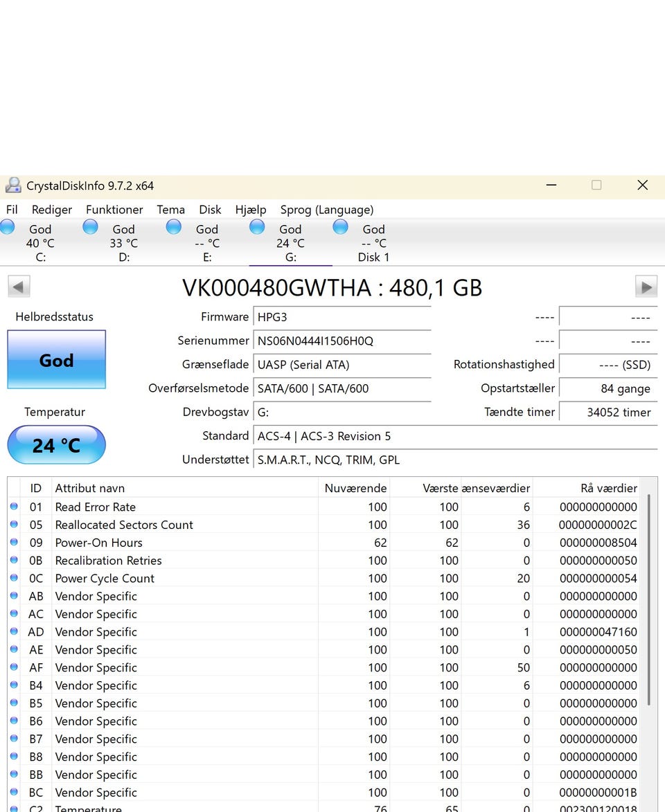
Task: Go to next disk with right arrow
Action: 646,287
